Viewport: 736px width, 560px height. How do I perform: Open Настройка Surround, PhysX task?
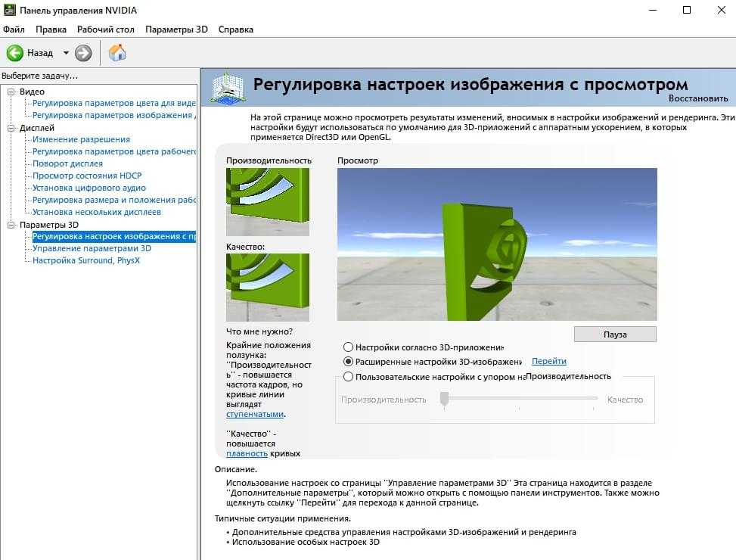click(x=86, y=260)
